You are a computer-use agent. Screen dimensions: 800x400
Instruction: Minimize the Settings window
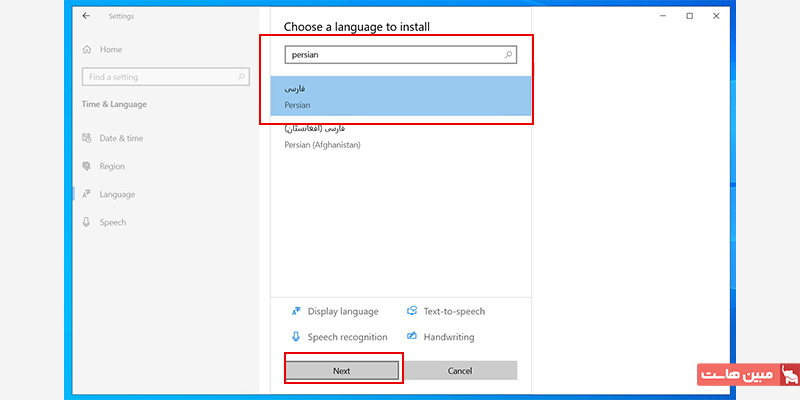[x=663, y=16]
